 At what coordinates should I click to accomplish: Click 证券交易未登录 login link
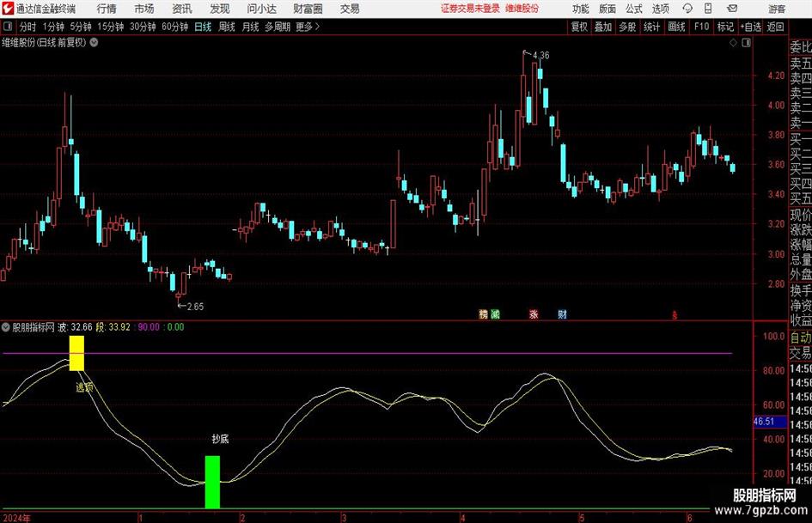(x=470, y=9)
